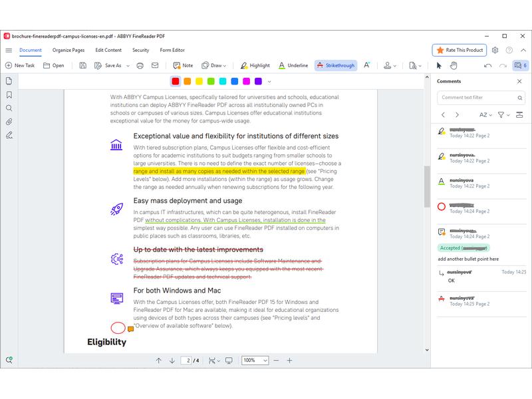Pick the yellow color swatch
The height and width of the screenshot is (399, 532).
tap(199, 81)
